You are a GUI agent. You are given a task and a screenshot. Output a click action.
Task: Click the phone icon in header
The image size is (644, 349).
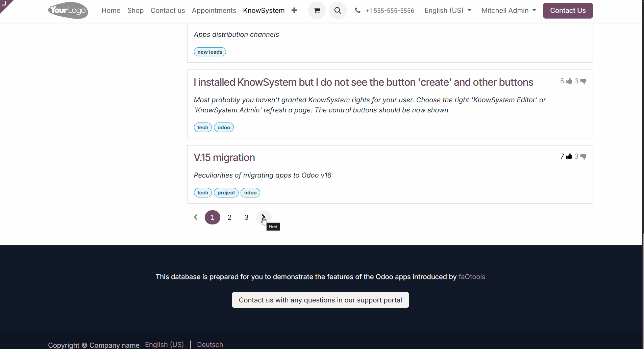(x=357, y=10)
